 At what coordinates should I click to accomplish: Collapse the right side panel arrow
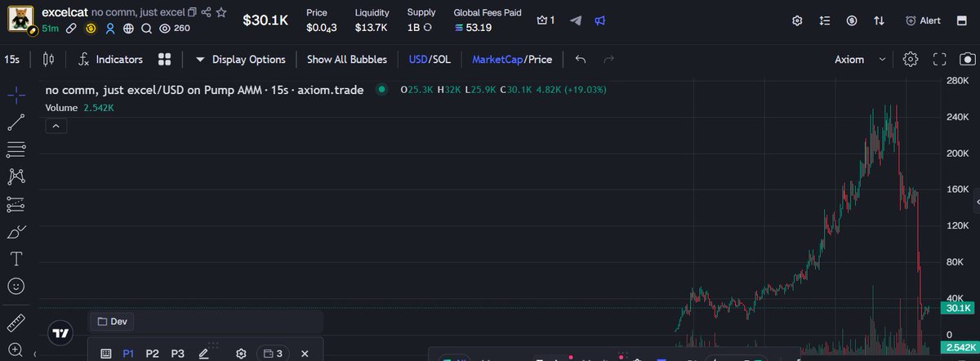tap(977, 202)
